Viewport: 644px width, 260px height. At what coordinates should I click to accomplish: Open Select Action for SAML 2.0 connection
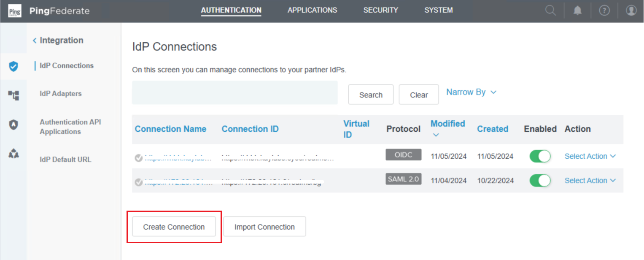(x=590, y=181)
